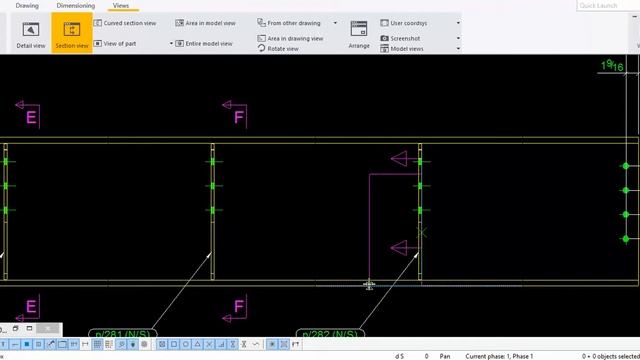Toggle the filled square select parts switch
The height and width of the screenshot is (360, 640).
[27, 344]
